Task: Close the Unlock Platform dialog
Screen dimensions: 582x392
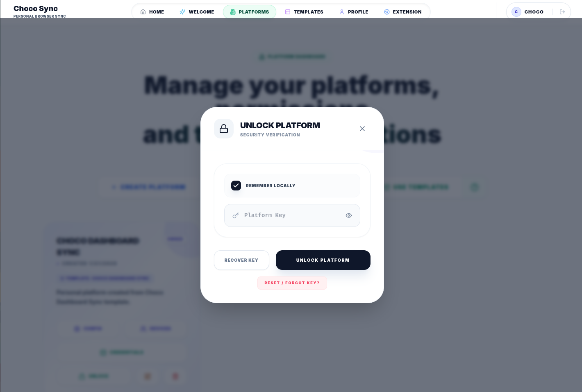Action: 362,129
